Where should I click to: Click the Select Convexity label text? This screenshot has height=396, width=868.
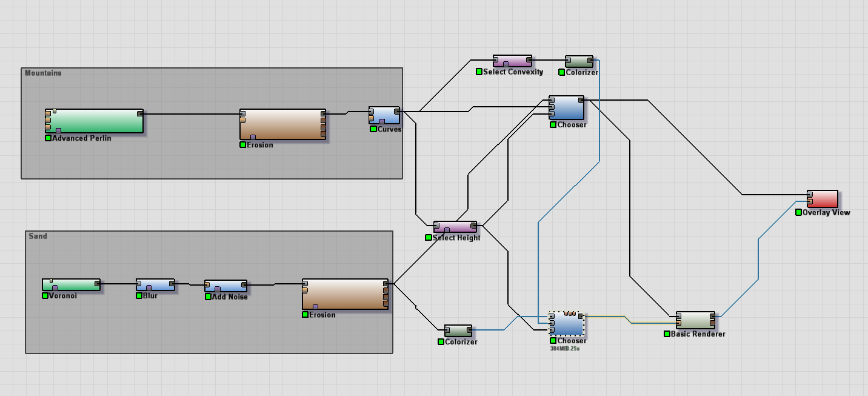tap(513, 72)
